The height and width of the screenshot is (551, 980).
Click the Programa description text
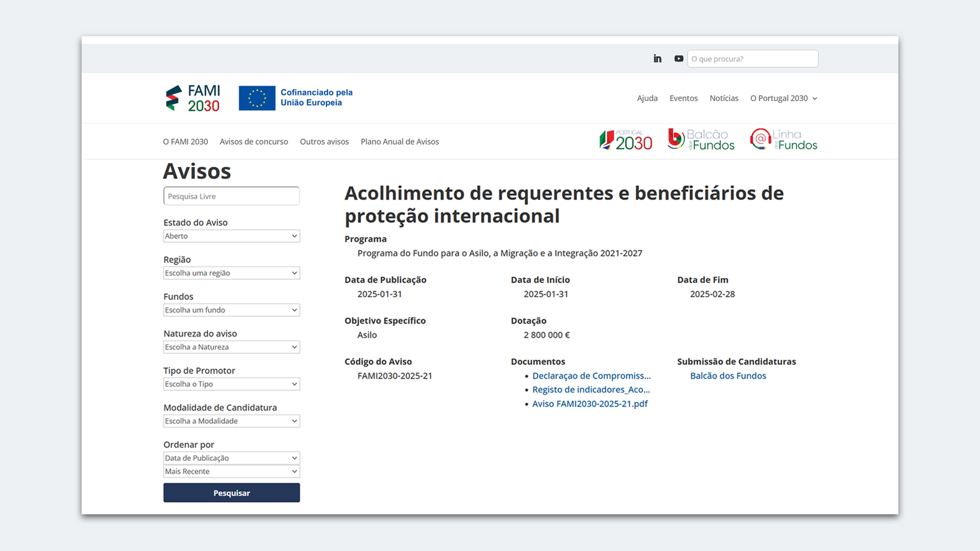click(500, 254)
